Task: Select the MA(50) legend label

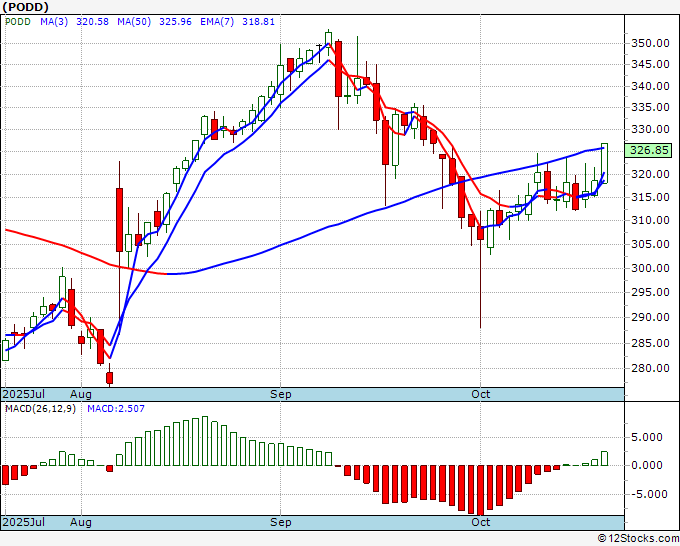Action: point(134,22)
